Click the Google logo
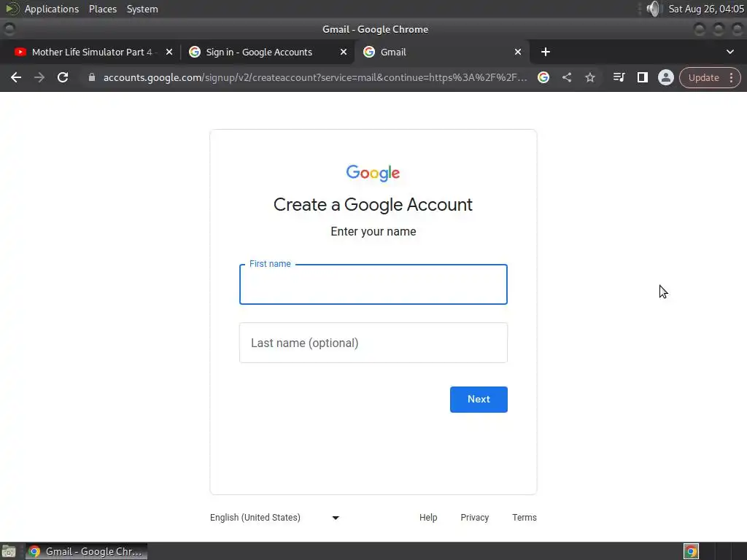This screenshot has width=747, height=560. (x=373, y=173)
